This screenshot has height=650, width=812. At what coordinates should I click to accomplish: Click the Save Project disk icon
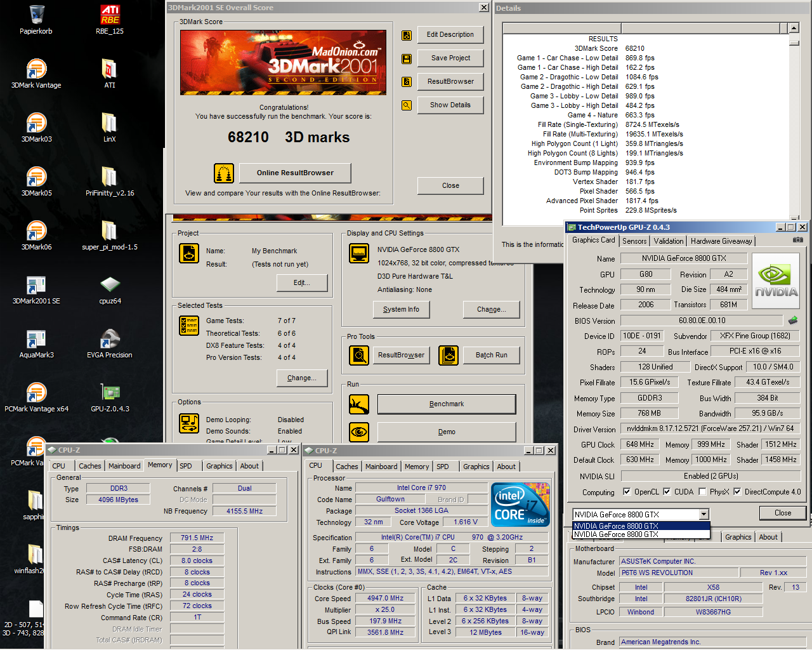tap(407, 58)
